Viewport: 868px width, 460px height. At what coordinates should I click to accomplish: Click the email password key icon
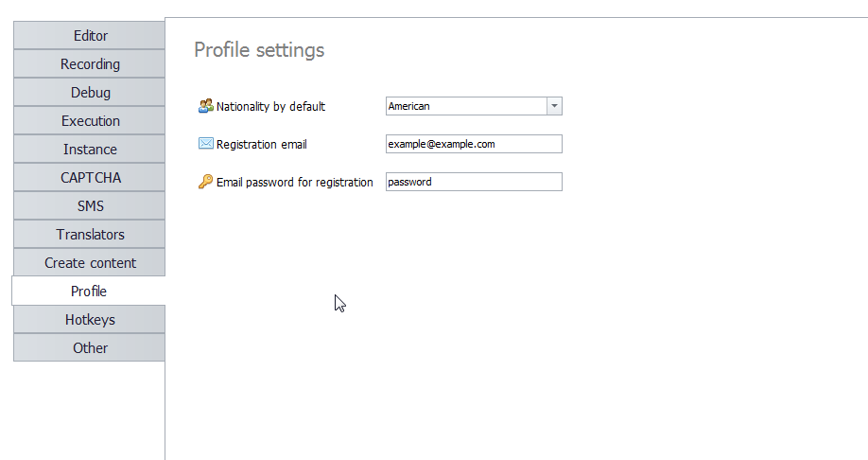point(205,181)
